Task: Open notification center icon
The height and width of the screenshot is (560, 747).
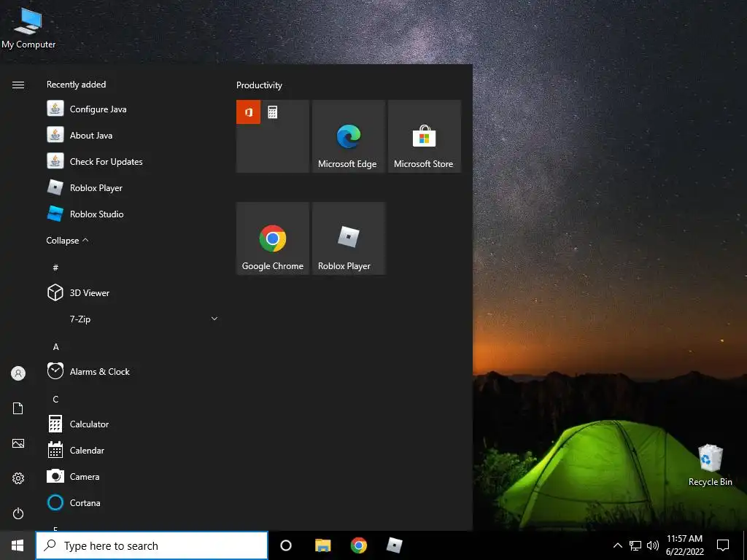Action: click(x=723, y=545)
